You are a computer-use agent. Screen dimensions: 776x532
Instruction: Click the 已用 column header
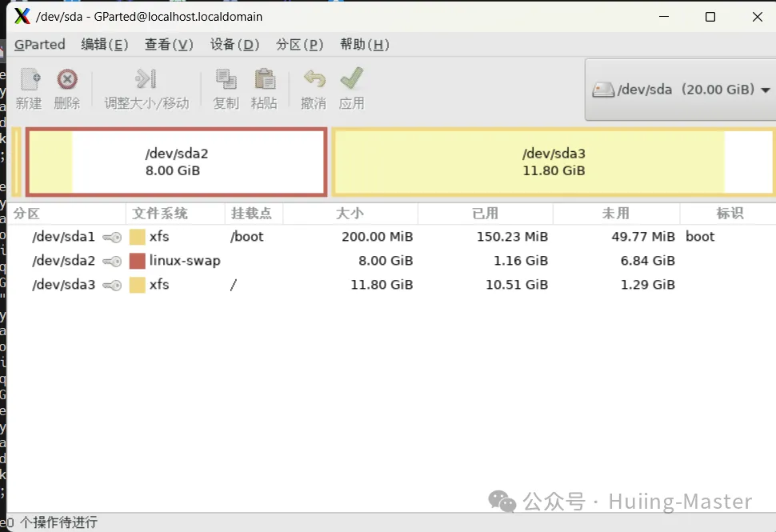[x=485, y=214]
